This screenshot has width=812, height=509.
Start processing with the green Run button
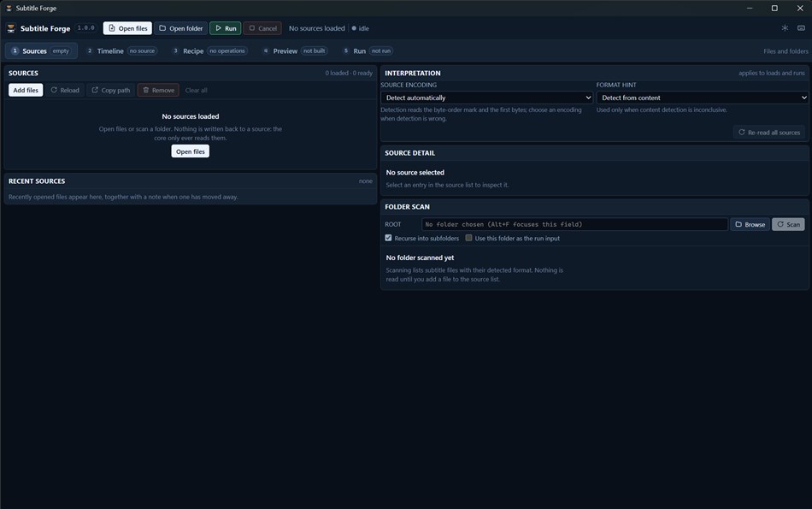[226, 28]
